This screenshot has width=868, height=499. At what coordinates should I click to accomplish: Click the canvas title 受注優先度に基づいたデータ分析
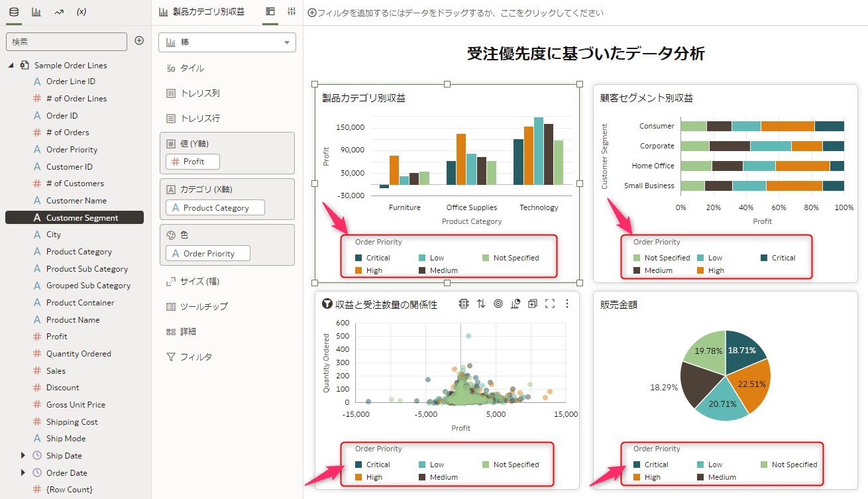pyautogui.click(x=586, y=54)
